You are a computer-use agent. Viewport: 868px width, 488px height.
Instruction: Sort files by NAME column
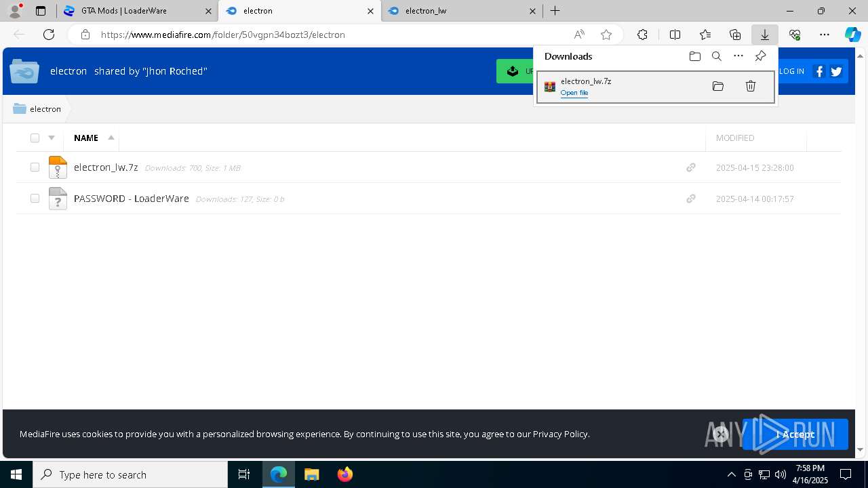coord(86,138)
